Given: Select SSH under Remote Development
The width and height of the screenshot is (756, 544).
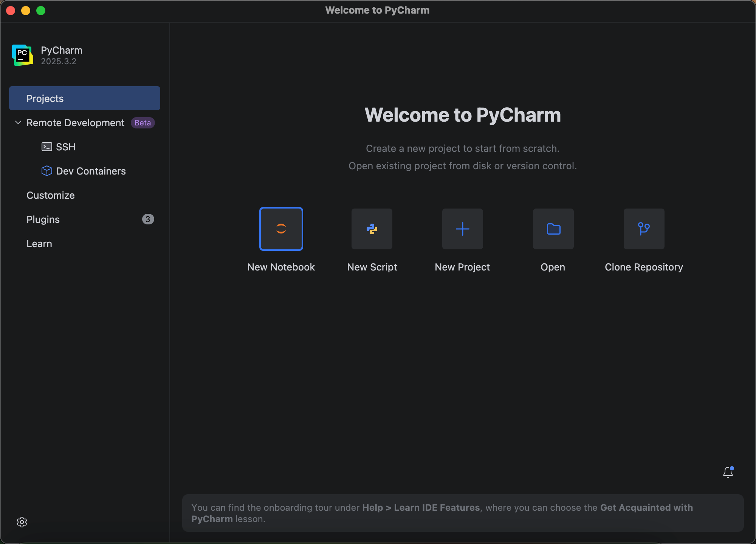Looking at the screenshot, I should (66, 147).
